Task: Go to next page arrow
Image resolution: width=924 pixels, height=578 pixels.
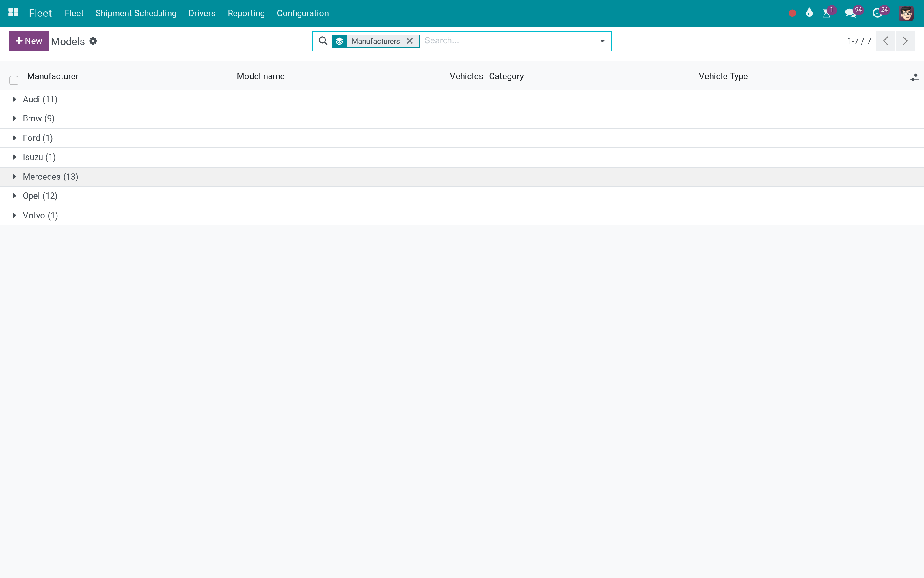Action: click(905, 41)
